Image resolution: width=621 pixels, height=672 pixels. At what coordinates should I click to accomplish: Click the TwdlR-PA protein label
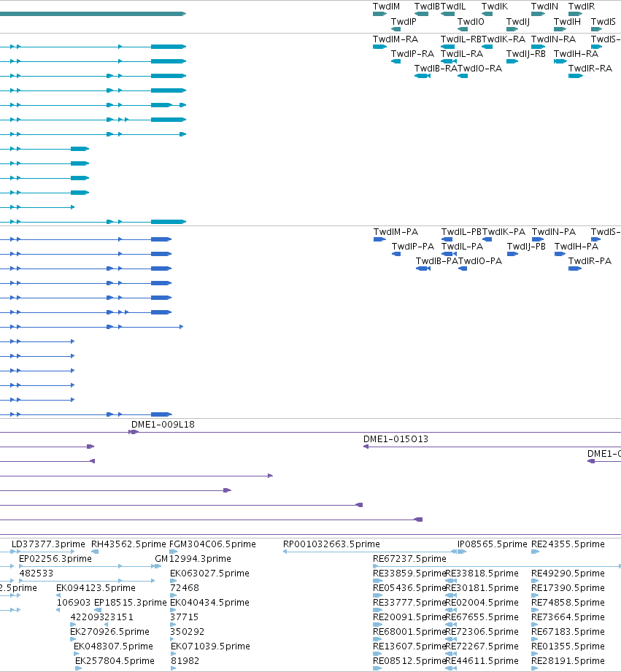(590, 261)
